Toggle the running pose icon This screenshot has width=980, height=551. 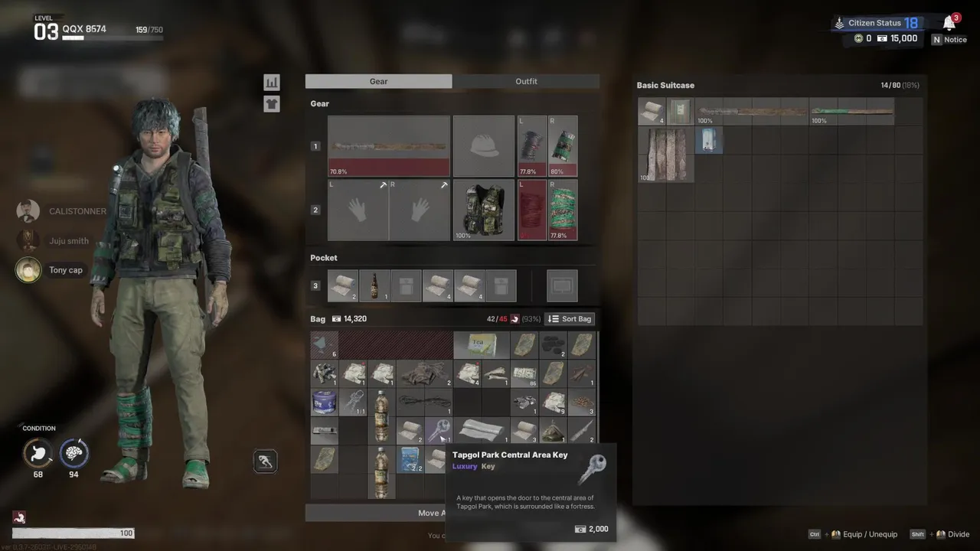[x=265, y=461]
